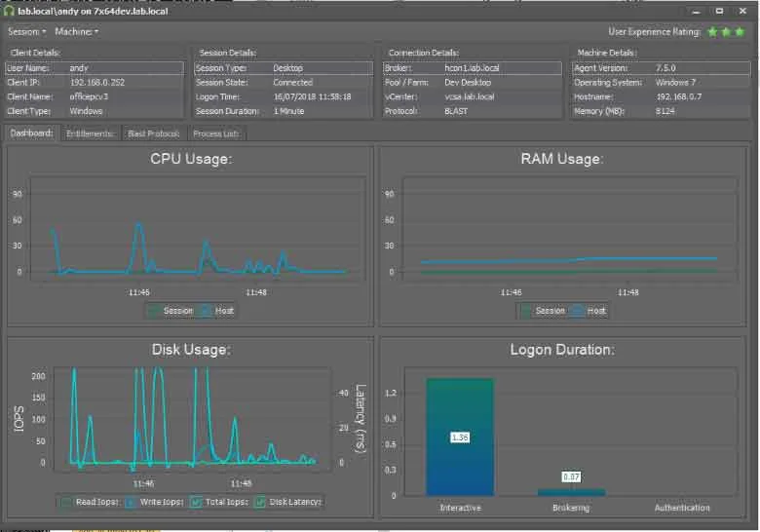Click the RAM Usage chart title

pyautogui.click(x=562, y=159)
